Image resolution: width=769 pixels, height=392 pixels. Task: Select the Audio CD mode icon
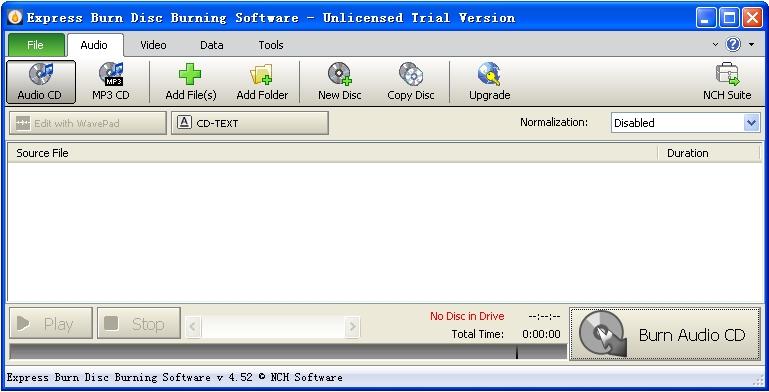coord(41,82)
